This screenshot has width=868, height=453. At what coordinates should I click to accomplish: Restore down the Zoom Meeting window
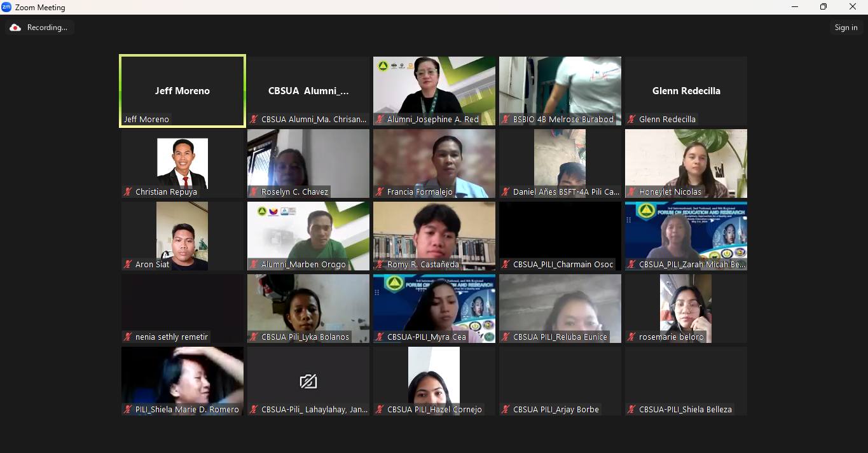823,7
